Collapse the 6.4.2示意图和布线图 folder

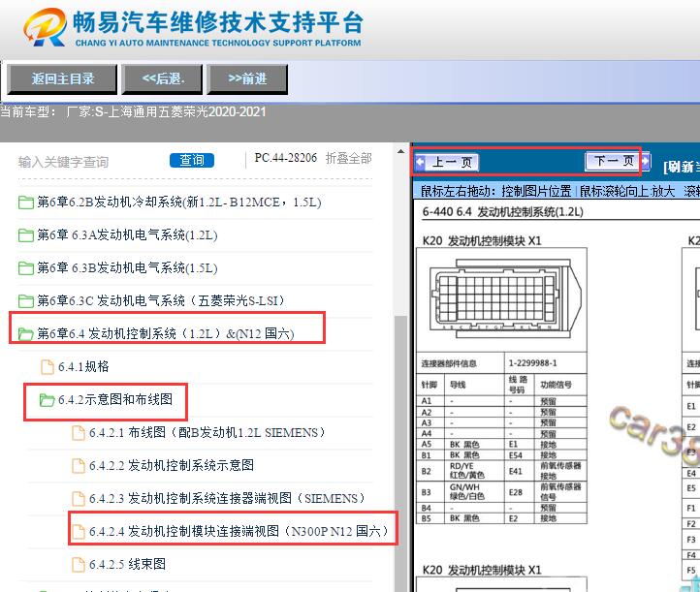pos(115,400)
